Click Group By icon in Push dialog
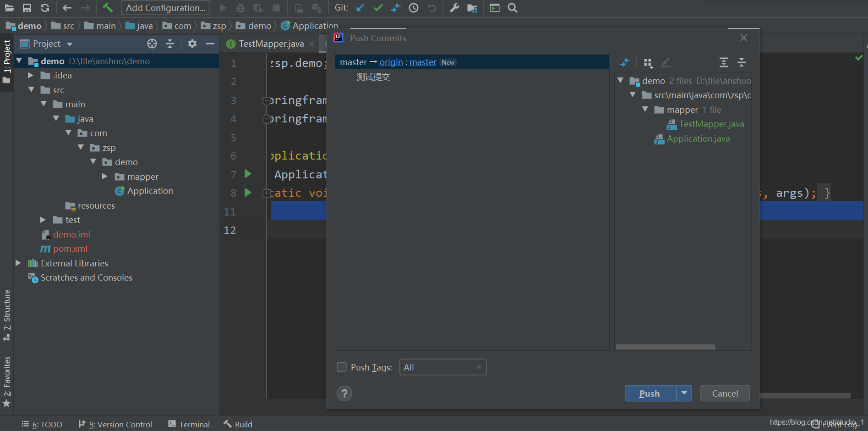This screenshot has width=868, height=431. [x=648, y=63]
